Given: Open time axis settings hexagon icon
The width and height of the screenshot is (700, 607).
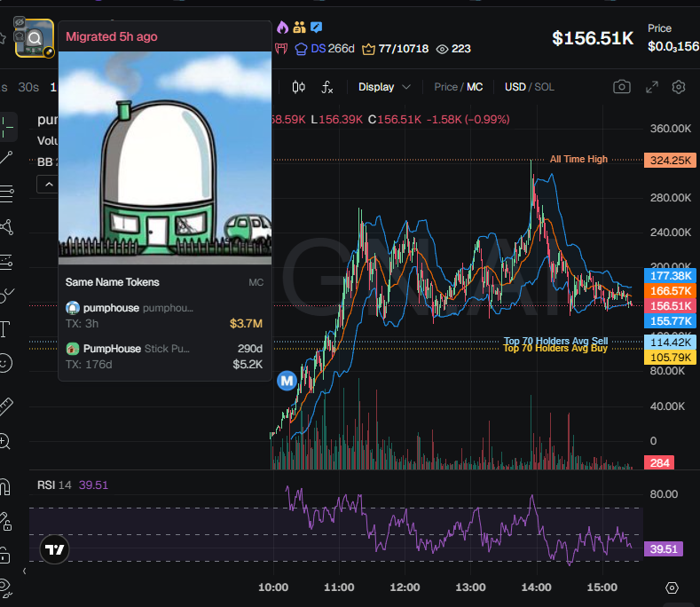Looking at the screenshot, I should click(672, 587).
